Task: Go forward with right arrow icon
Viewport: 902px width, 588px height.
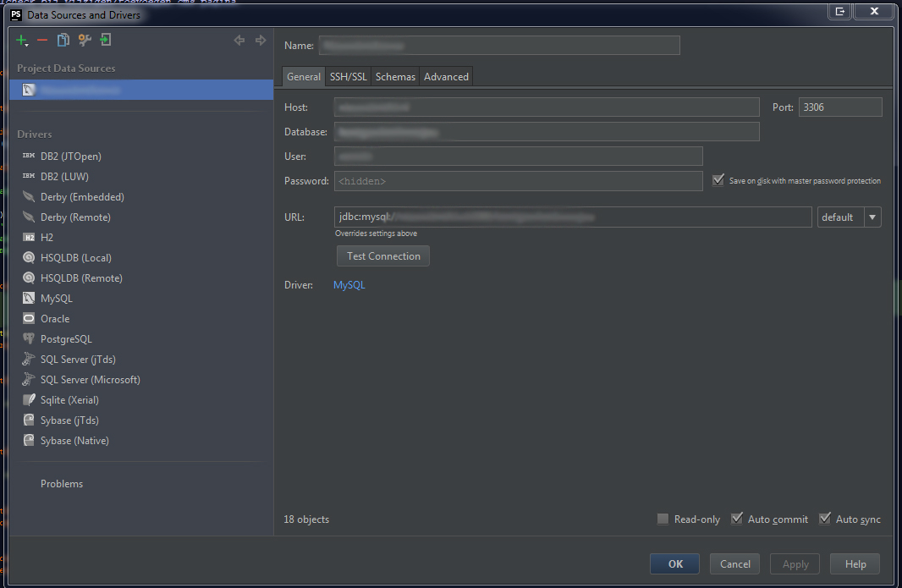Action: 261,41
